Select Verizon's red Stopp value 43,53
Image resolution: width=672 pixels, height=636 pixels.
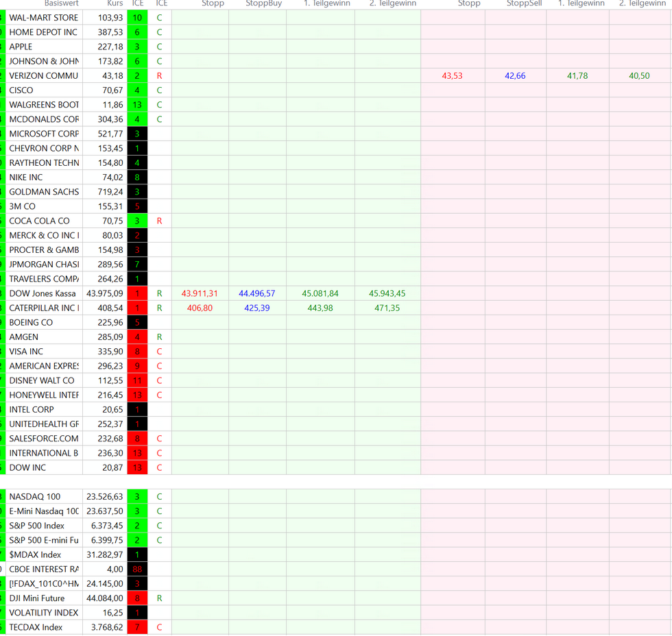click(452, 76)
